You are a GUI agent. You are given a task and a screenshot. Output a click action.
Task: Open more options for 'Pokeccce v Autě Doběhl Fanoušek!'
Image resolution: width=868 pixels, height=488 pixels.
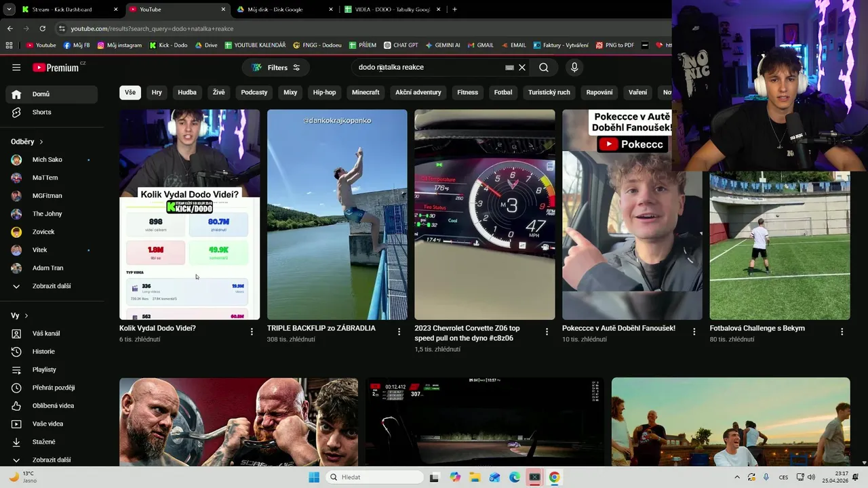(x=694, y=332)
